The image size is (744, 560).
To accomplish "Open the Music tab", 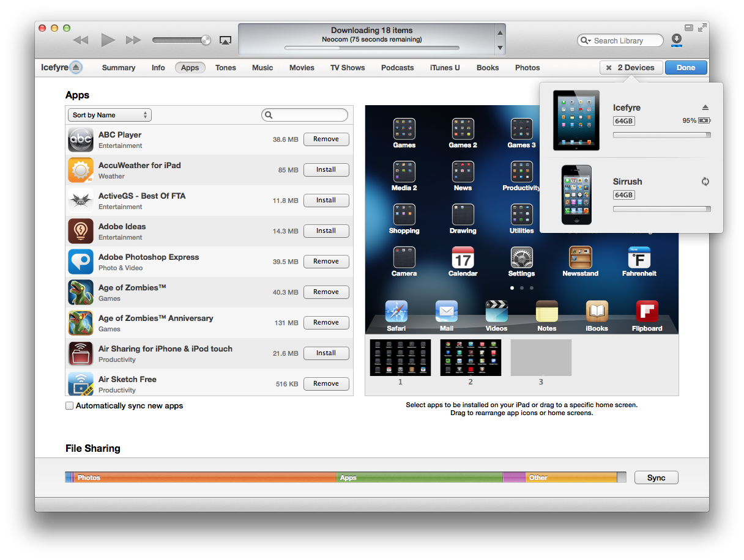I will 262,68.
